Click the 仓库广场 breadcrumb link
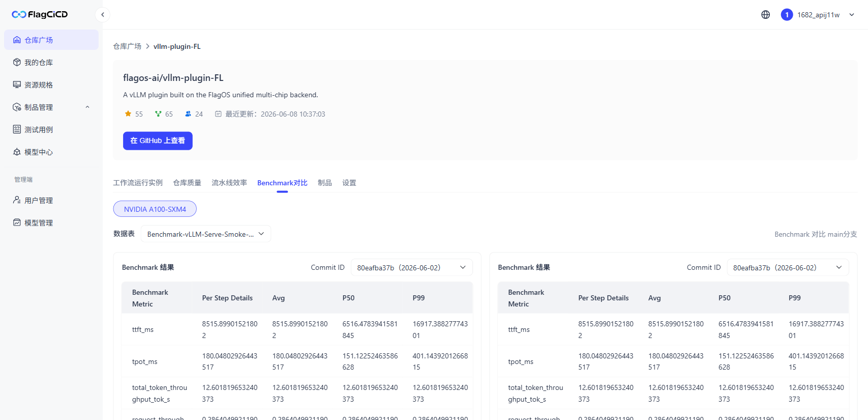 click(x=127, y=46)
